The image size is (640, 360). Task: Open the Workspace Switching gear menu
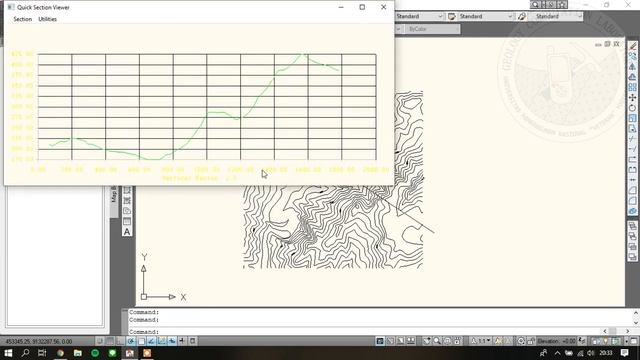[x=521, y=341]
